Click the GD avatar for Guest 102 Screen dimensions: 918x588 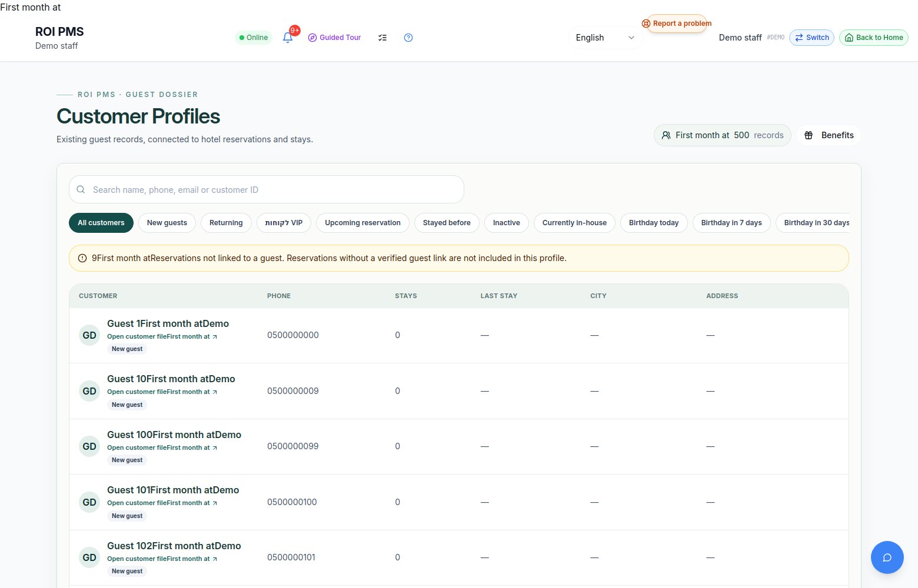89,557
